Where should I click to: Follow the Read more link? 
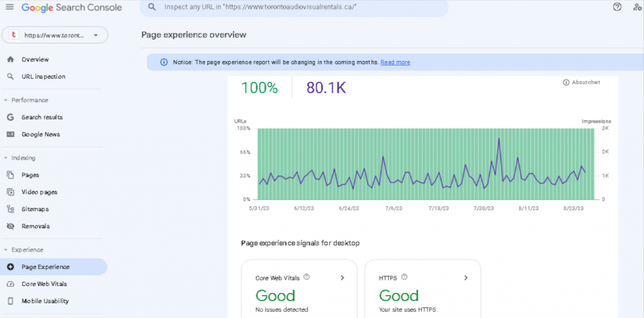(x=395, y=62)
